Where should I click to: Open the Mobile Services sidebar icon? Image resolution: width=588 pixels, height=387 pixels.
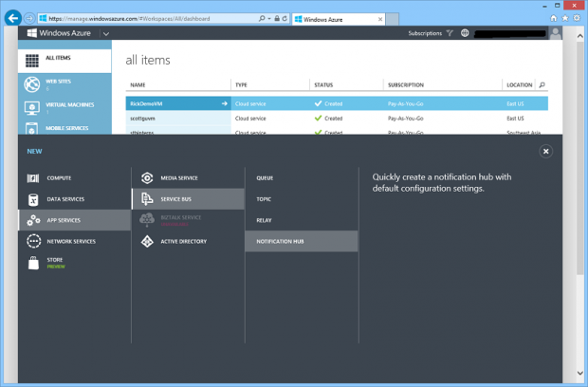click(32, 129)
